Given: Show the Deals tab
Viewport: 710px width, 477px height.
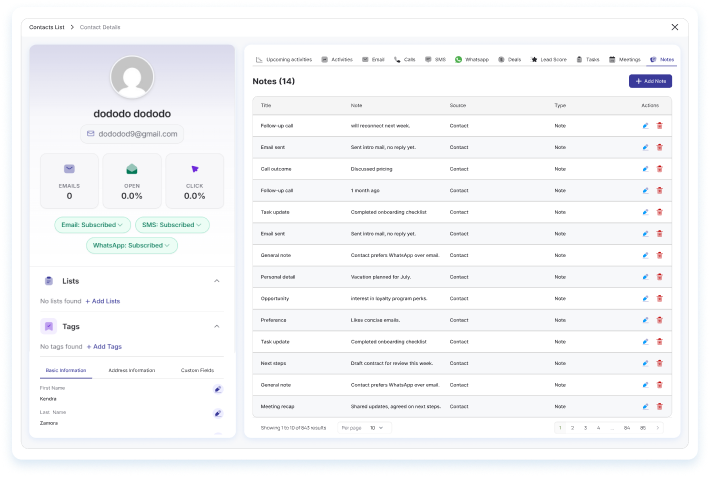Looking at the screenshot, I should pyautogui.click(x=509, y=59).
